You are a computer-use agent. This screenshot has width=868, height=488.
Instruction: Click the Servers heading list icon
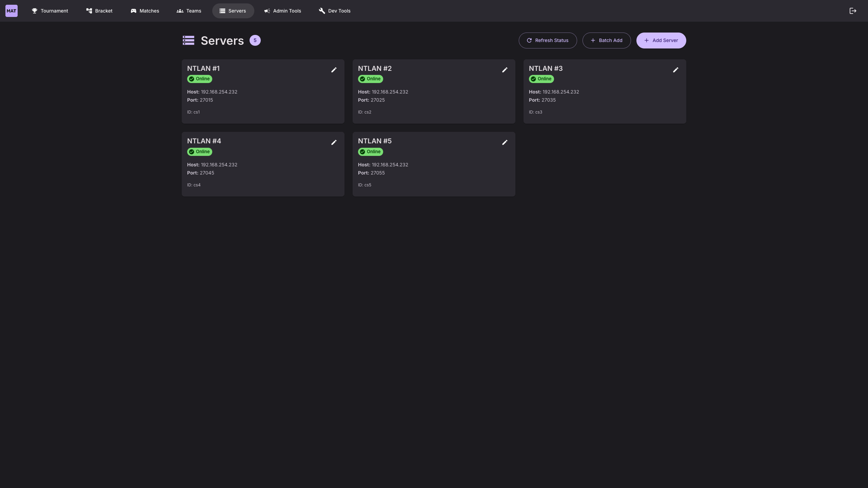pos(189,40)
